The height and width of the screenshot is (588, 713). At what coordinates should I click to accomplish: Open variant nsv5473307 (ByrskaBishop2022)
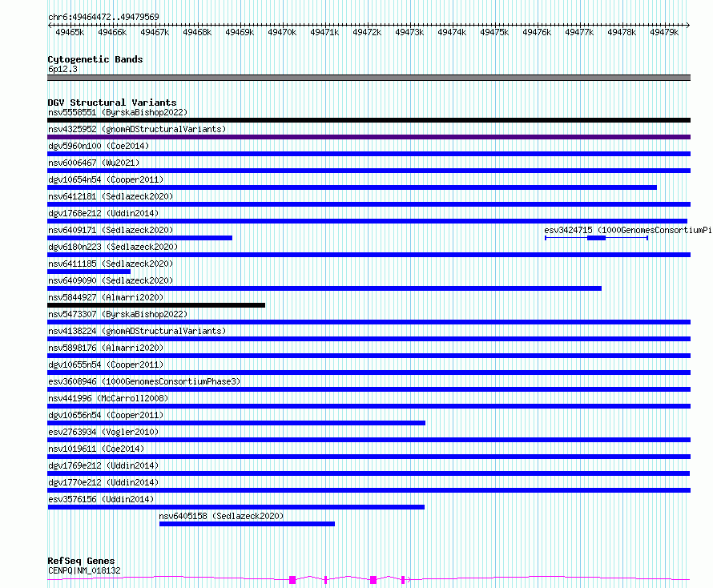(118, 314)
